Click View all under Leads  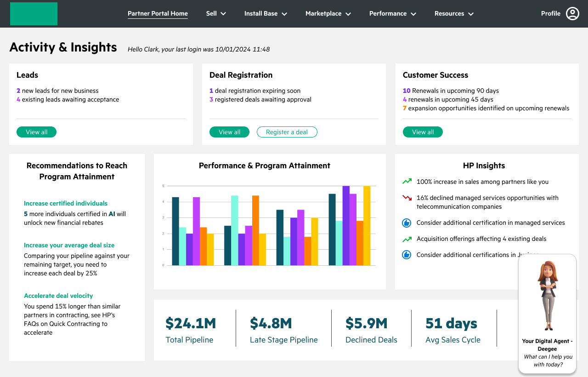[36, 132]
